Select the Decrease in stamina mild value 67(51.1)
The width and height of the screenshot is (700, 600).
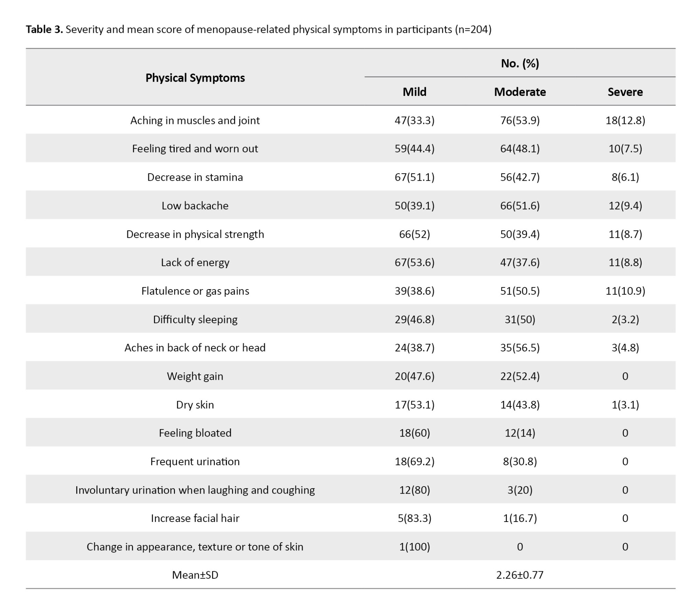(414, 177)
